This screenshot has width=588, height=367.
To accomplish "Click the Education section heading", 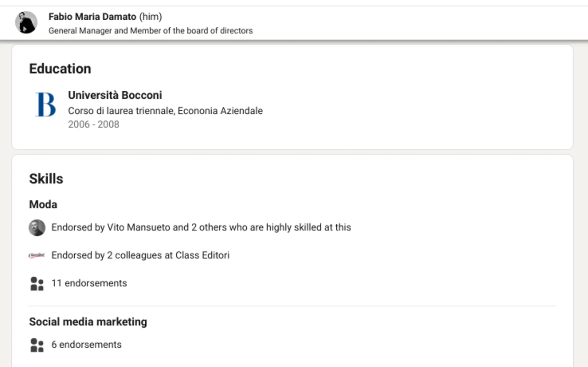I will pyautogui.click(x=60, y=68).
